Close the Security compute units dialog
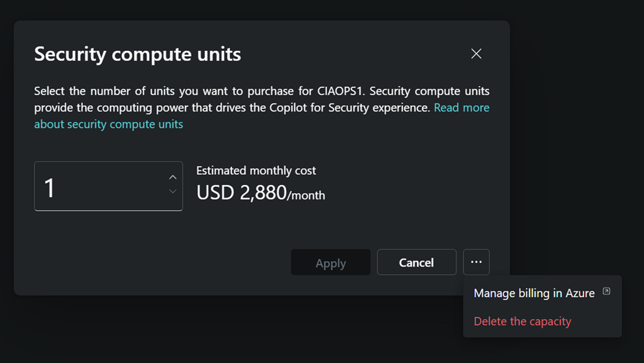This screenshot has width=644, height=363. click(x=476, y=54)
